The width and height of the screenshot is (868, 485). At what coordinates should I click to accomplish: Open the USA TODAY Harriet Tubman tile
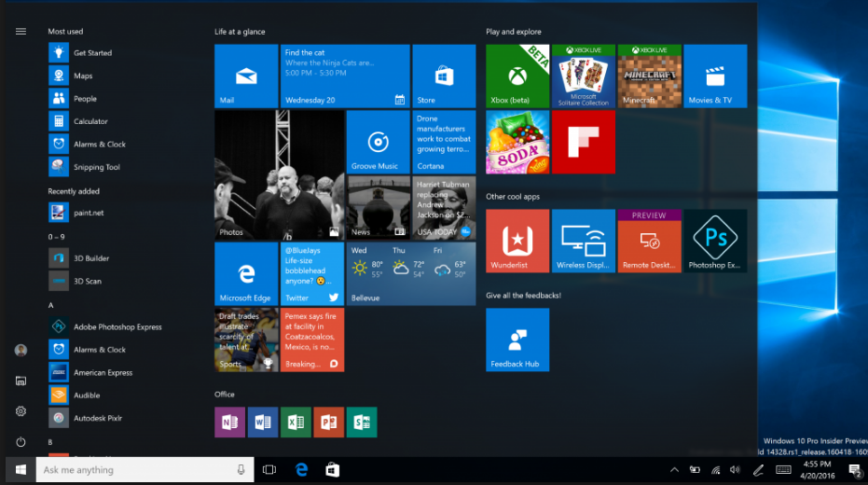(x=444, y=208)
